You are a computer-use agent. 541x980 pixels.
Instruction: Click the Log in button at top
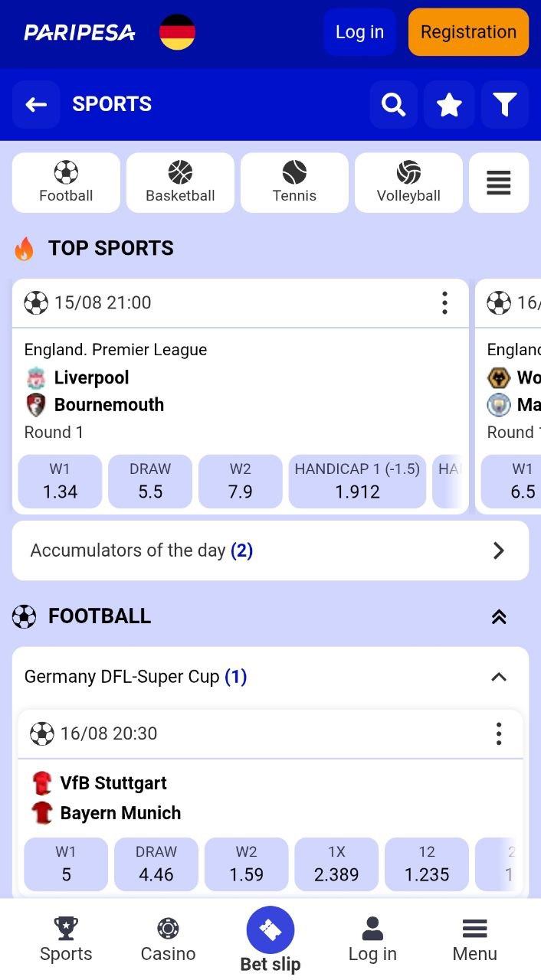(x=359, y=32)
